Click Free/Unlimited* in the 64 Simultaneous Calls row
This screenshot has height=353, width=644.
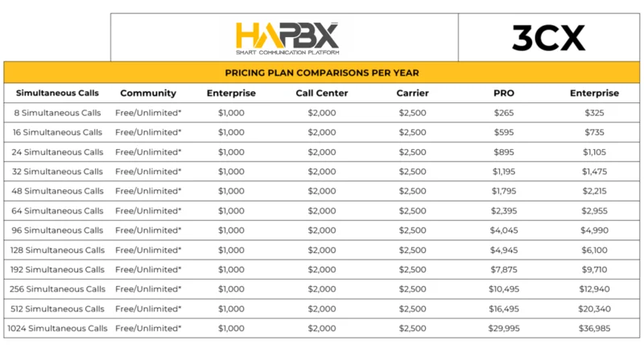point(148,211)
